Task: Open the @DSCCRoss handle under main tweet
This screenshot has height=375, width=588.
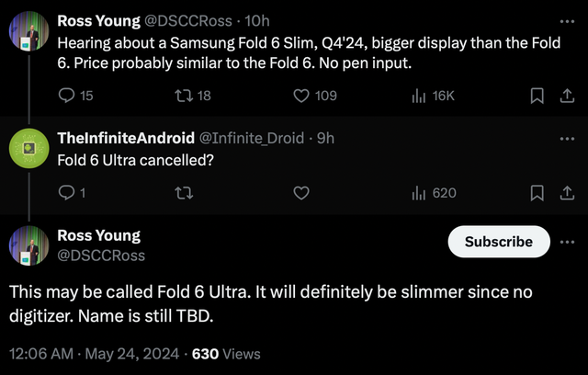Action: [100, 256]
